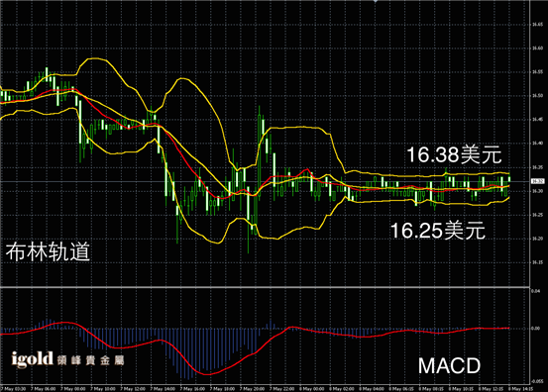This screenshot has width=548, height=392.
Task: Select the 16.20 price axis tick
Action: (x=537, y=239)
